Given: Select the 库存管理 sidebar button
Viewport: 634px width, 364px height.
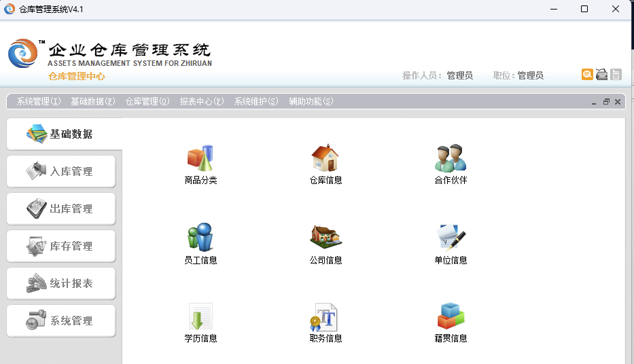Looking at the screenshot, I should pyautogui.click(x=61, y=247).
